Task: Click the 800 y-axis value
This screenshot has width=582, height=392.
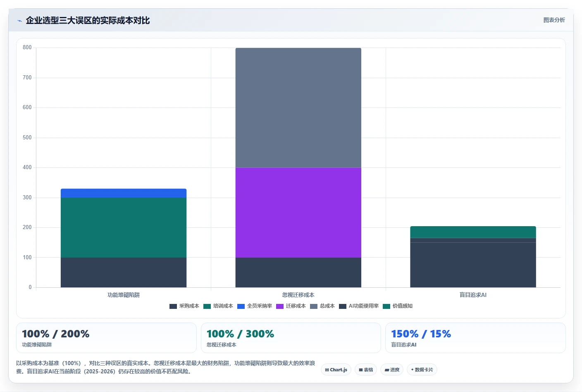Action: click(x=27, y=48)
